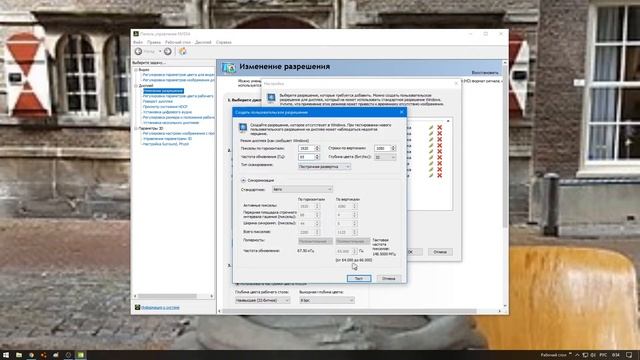Screen dimensions: 640x360
Task: Open the 'Информация о системе' link
Action: click(x=160, y=307)
